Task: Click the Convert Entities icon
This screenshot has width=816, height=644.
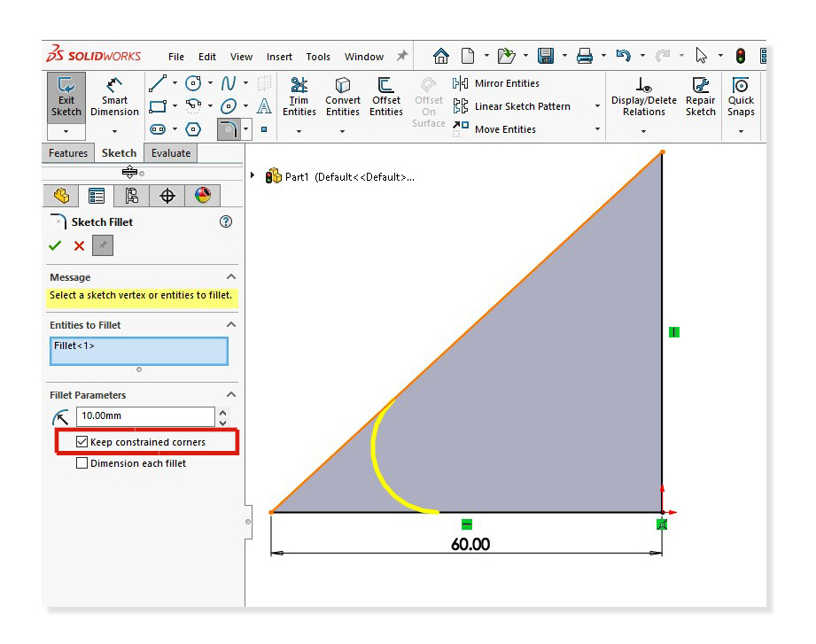Action: pyautogui.click(x=342, y=97)
